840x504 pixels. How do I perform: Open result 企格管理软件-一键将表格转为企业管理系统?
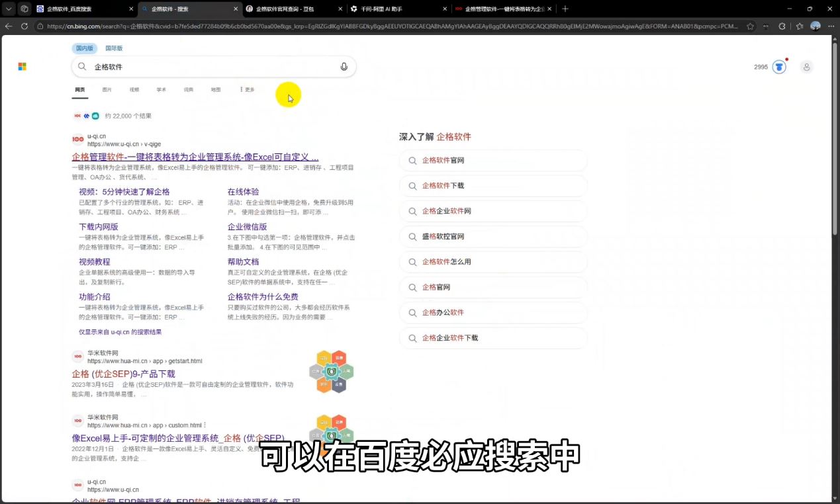pyautogui.click(x=195, y=157)
